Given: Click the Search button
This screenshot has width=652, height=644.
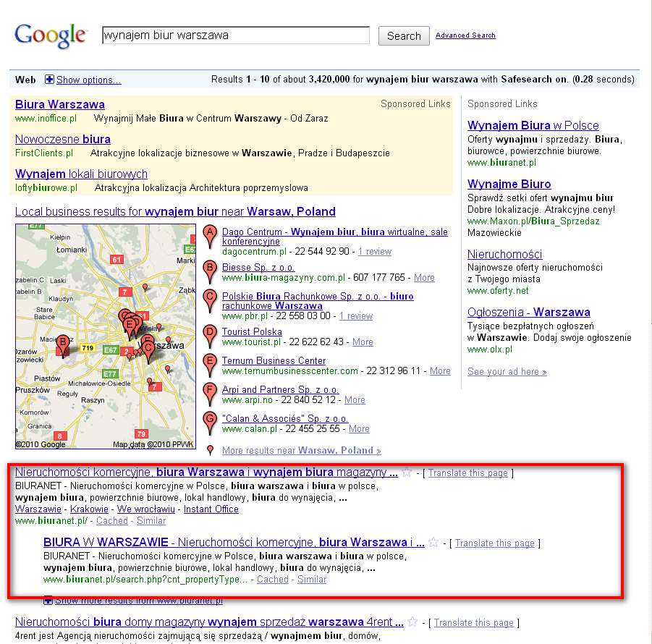Looking at the screenshot, I should tap(404, 36).
